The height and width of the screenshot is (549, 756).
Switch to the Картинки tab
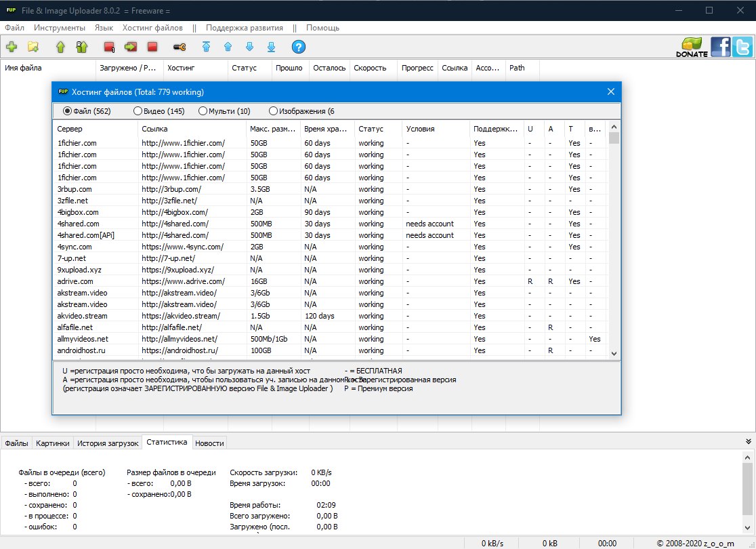53,443
